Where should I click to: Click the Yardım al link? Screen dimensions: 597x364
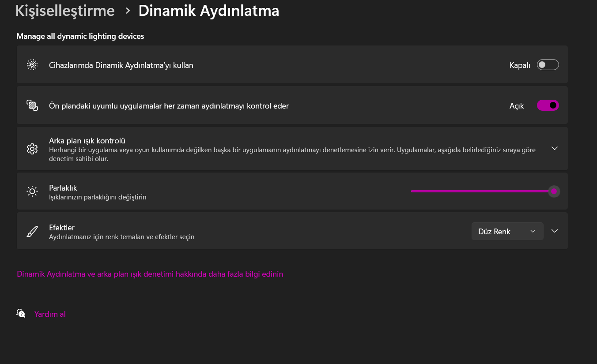50,314
